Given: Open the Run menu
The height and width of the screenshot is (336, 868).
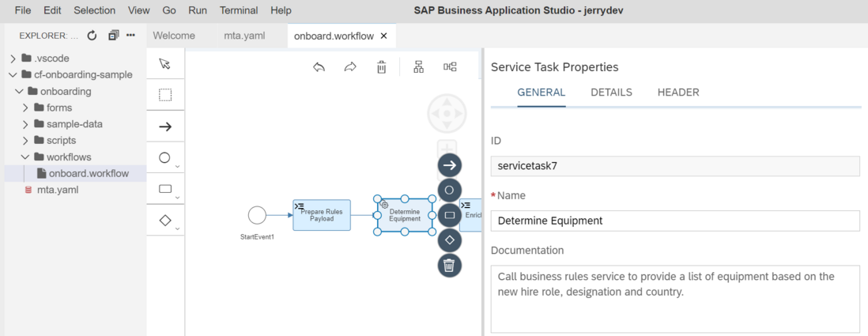Looking at the screenshot, I should pyautogui.click(x=198, y=10).
